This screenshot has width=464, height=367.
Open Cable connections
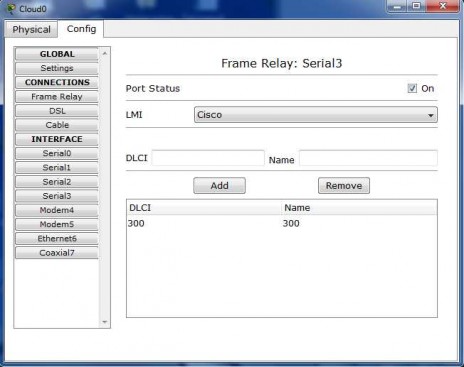[x=57, y=125]
